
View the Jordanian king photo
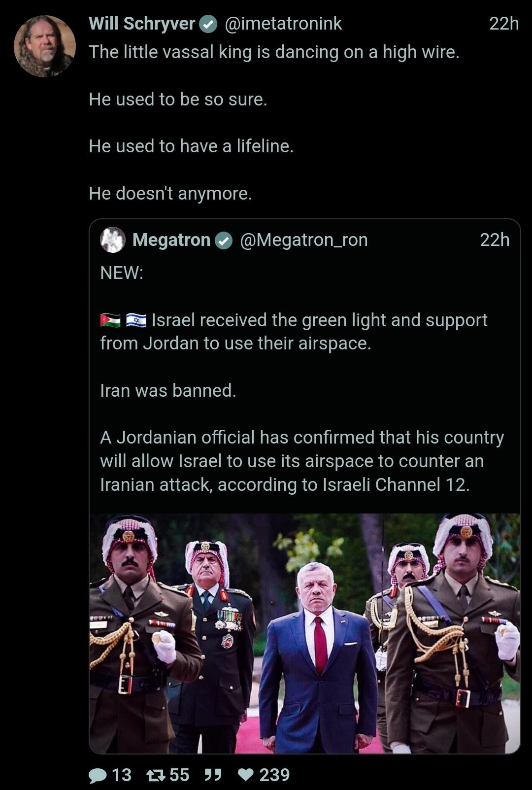click(304, 633)
